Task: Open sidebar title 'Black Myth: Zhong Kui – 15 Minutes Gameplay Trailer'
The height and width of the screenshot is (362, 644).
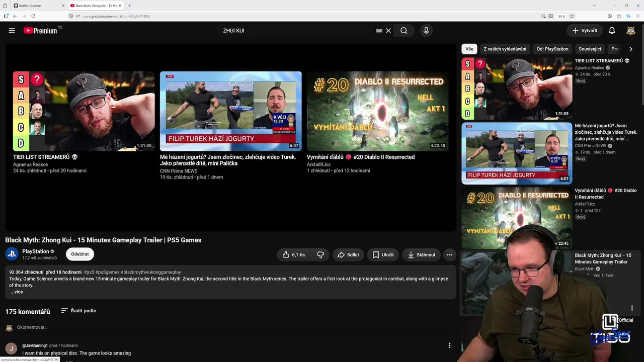Action: pos(603,258)
